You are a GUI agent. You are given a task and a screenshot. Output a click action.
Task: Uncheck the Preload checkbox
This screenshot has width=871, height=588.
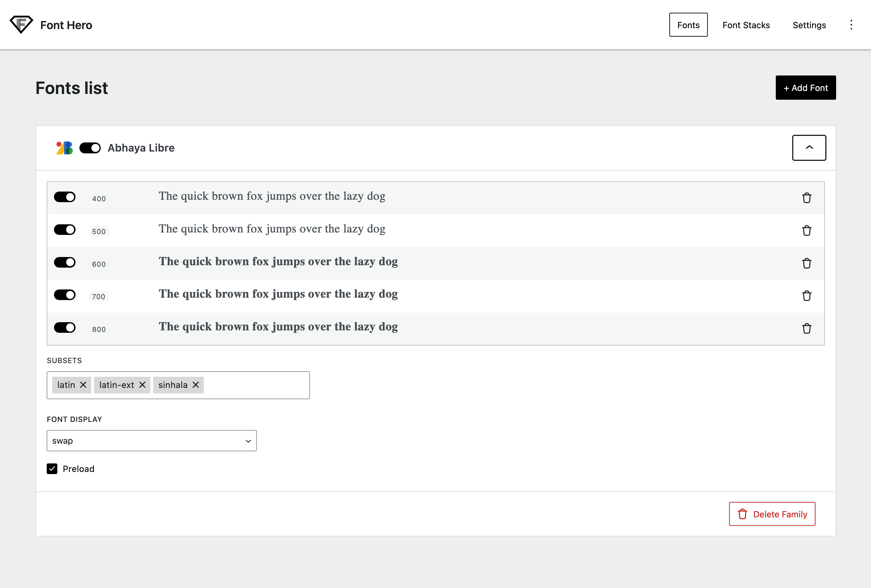coord(52,469)
